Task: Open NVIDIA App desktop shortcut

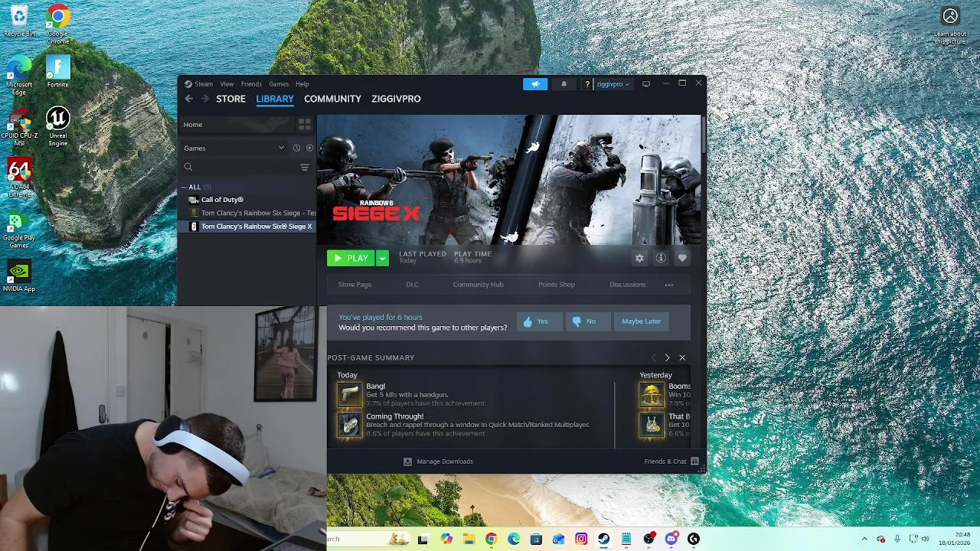Action: pyautogui.click(x=19, y=276)
